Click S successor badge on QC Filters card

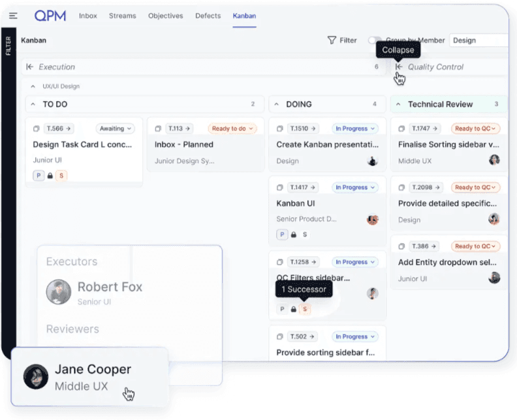305,309
